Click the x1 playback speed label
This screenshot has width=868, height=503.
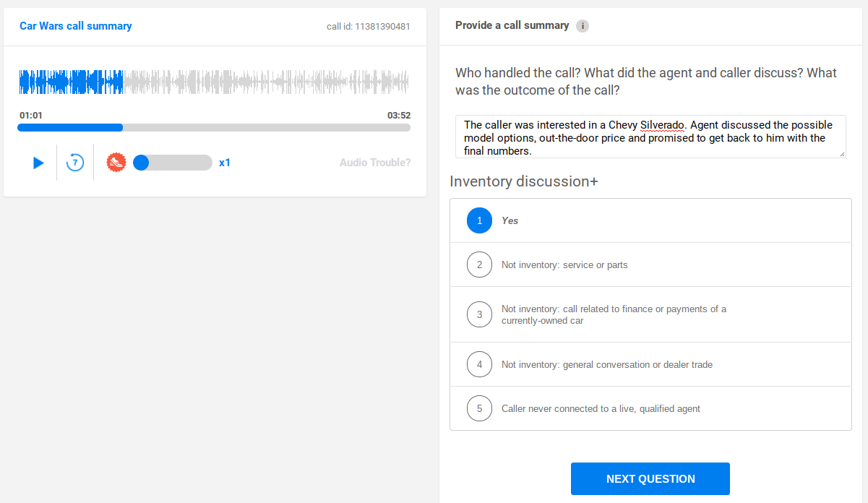(225, 163)
